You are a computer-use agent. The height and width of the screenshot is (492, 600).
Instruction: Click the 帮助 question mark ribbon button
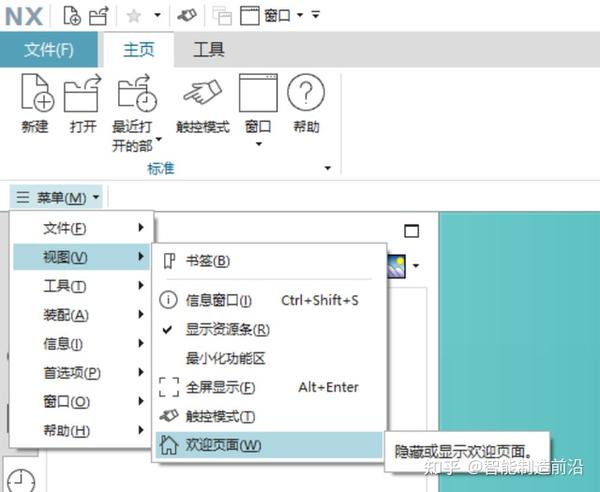306,103
